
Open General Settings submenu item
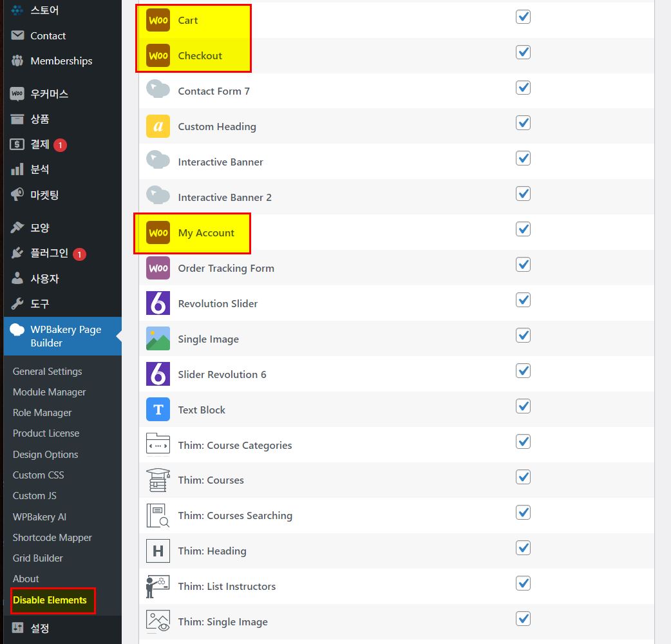click(47, 372)
